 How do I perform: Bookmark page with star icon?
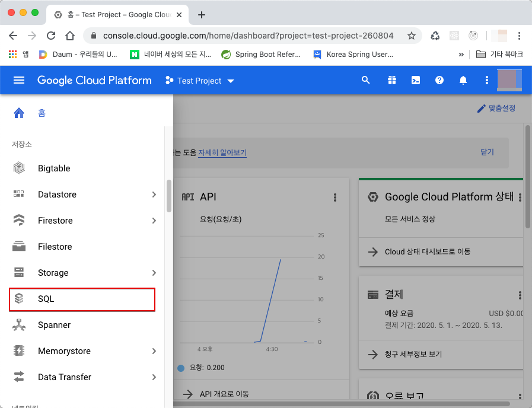(411, 36)
